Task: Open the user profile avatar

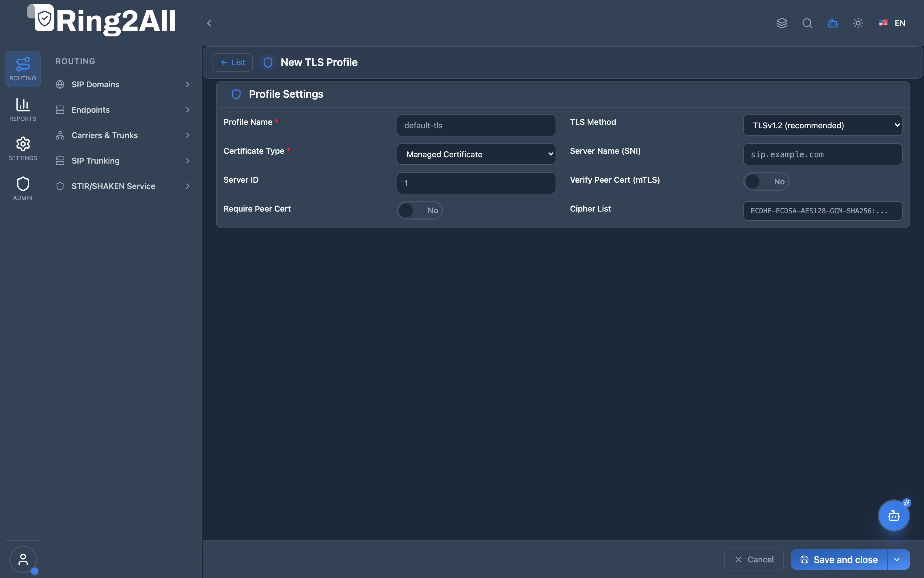Action: pos(23,559)
